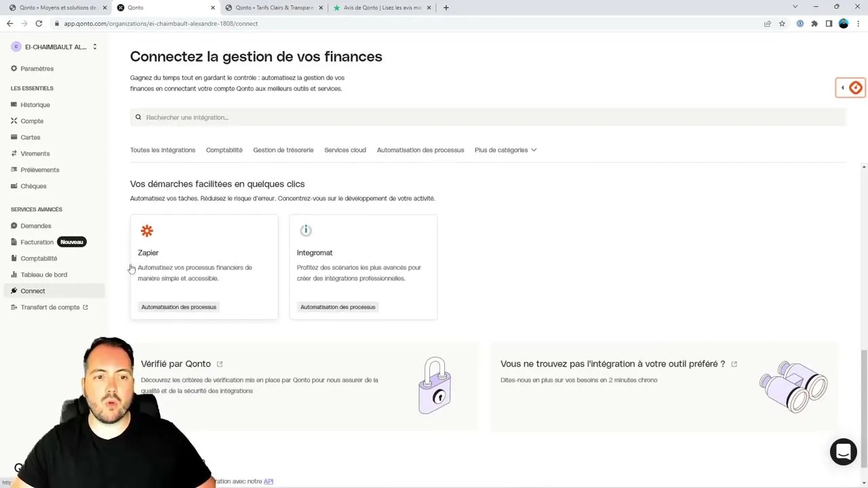The height and width of the screenshot is (488, 868).
Task: Switch to the Comptabilité category filter
Action: 224,150
